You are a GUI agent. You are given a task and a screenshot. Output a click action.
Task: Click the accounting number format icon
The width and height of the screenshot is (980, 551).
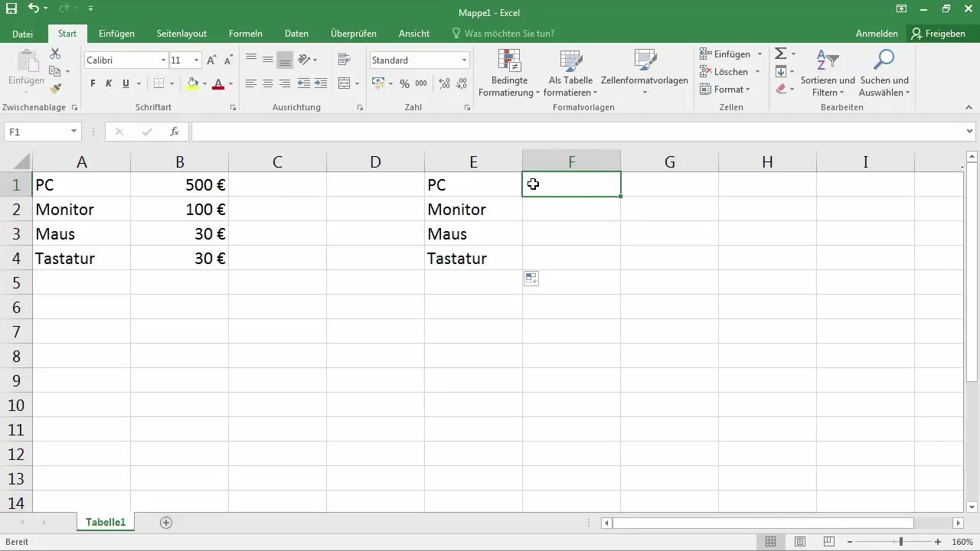pyautogui.click(x=378, y=83)
